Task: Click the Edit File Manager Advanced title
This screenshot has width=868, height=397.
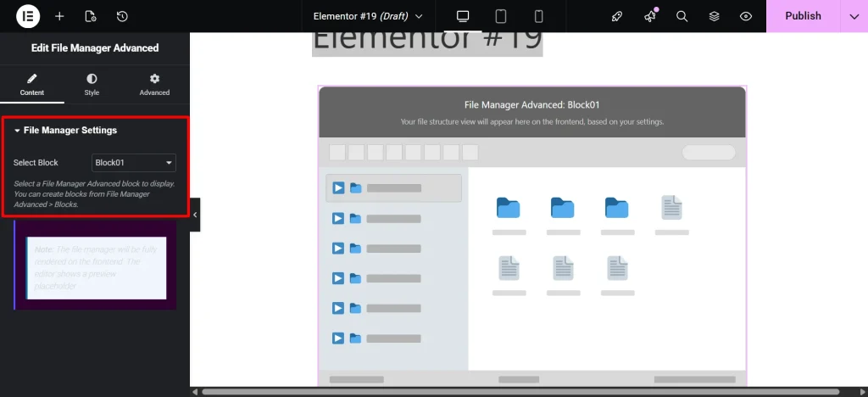Action: pyautogui.click(x=95, y=48)
